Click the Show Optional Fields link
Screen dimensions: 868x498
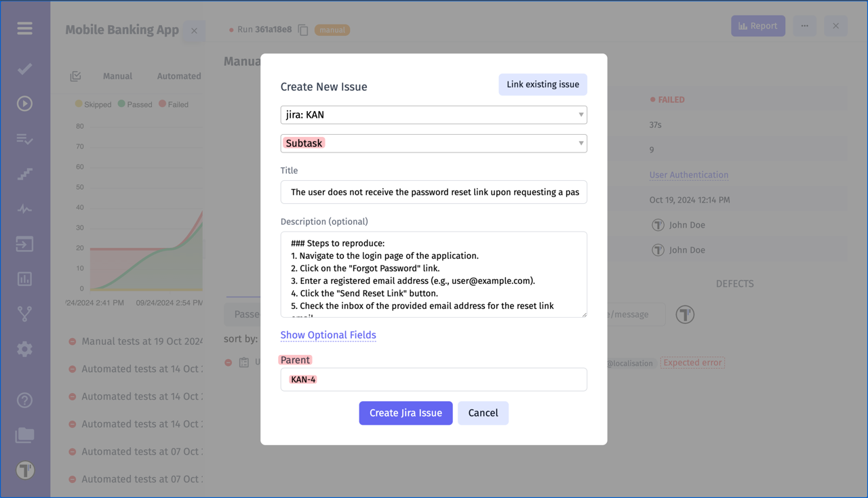pos(328,335)
